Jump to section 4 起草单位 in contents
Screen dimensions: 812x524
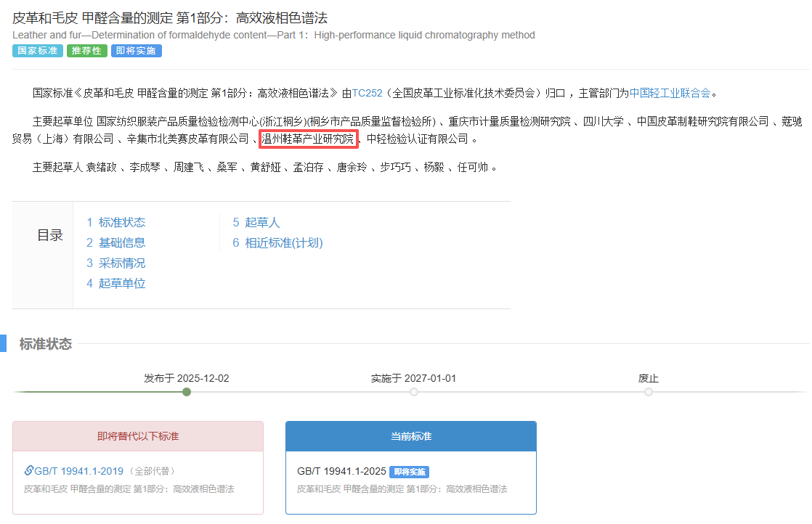[x=116, y=284]
